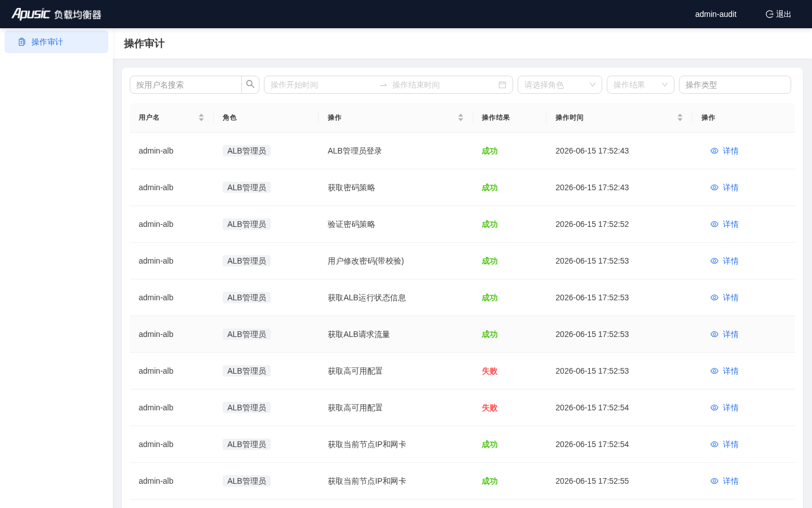The width and height of the screenshot is (812, 508).
Task: Click 操作审计 page title
Action: pyautogui.click(x=144, y=43)
